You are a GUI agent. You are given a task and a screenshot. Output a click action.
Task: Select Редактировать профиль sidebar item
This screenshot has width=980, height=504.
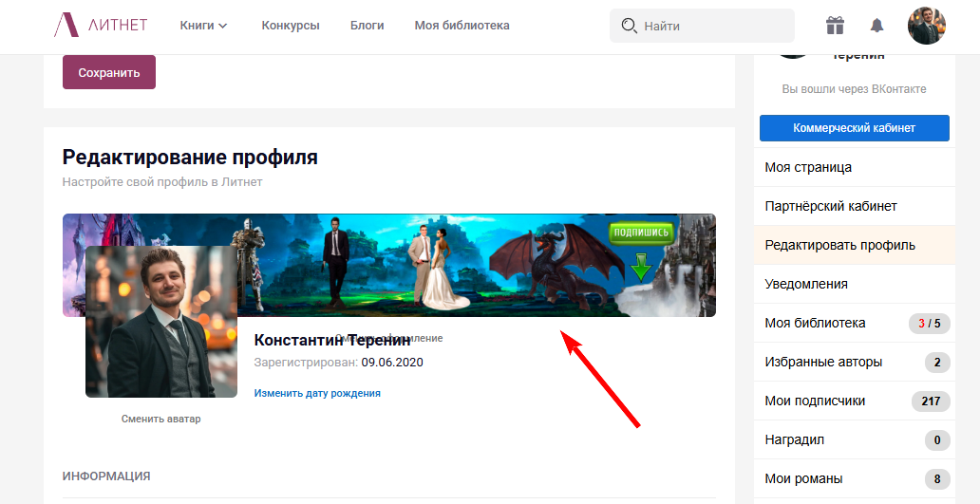coord(855,245)
